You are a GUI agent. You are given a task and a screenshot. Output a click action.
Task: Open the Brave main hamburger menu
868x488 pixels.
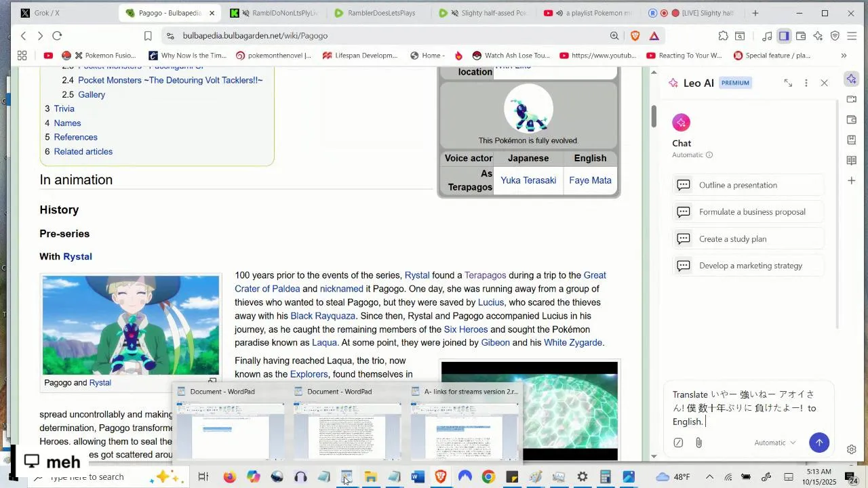click(852, 36)
